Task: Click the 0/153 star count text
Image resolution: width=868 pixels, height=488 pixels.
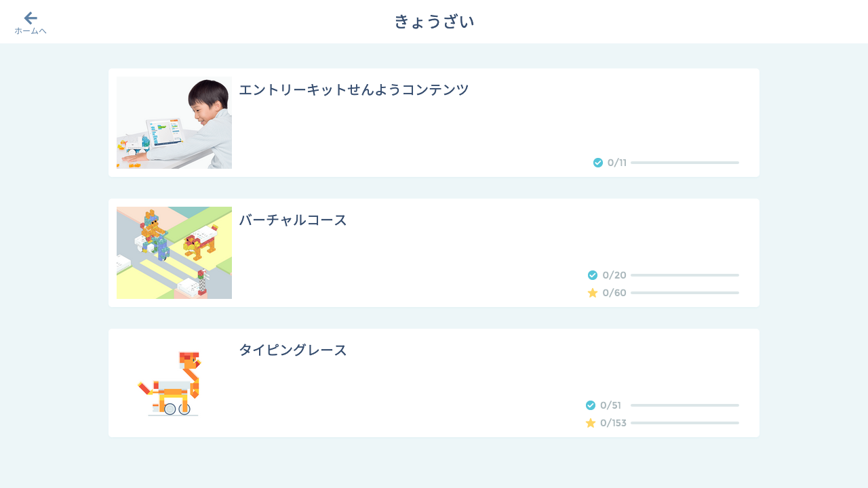Action: [613, 423]
